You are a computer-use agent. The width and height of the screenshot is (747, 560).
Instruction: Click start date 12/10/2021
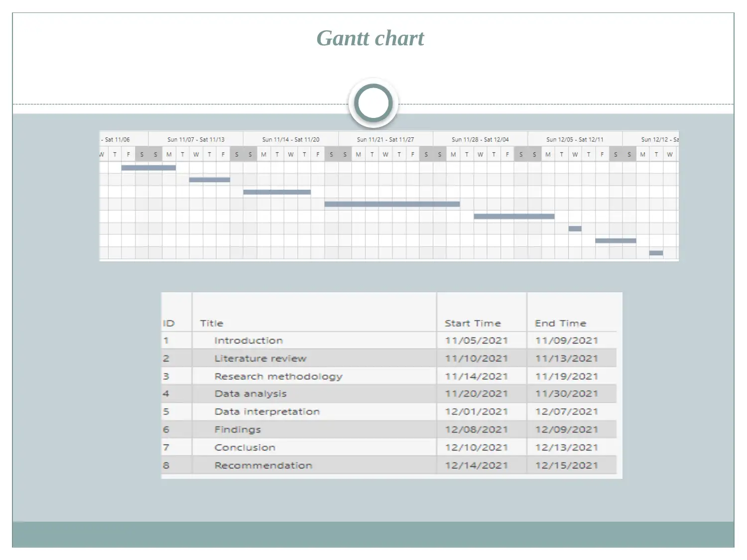[477, 448]
